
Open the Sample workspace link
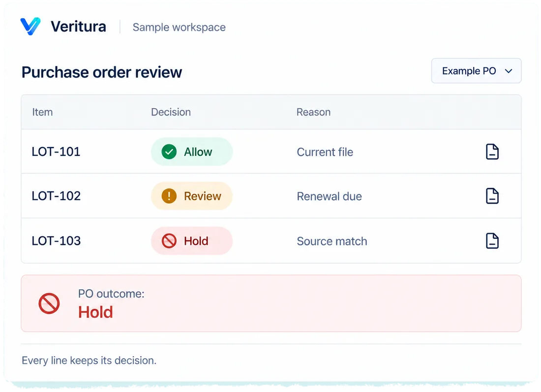(x=179, y=27)
